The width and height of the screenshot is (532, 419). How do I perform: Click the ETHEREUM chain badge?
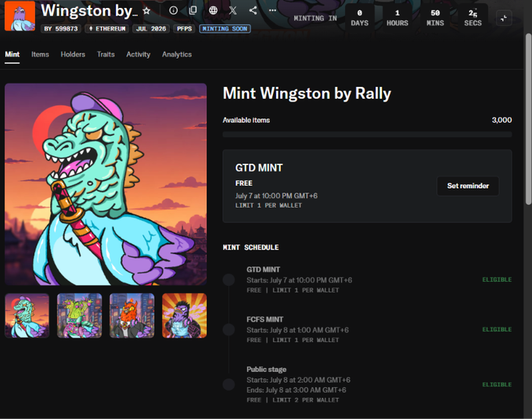pyautogui.click(x=107, y=29)
